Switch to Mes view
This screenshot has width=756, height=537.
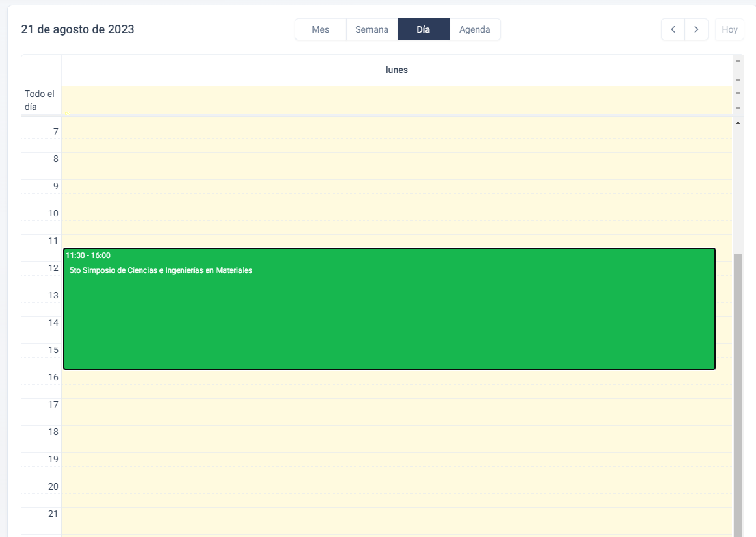(320, 29)
